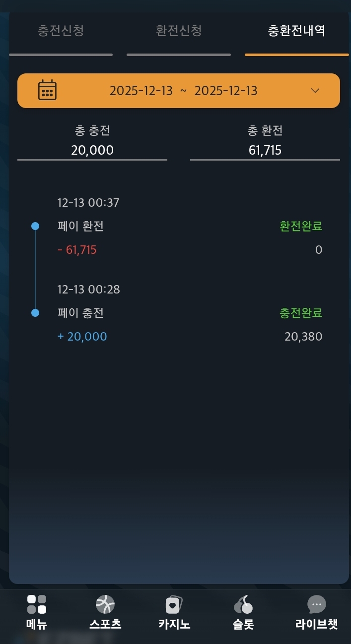Screen dimensions: 351x644
Task: Click the - 61,715 withdrawal amount
Action: (77, 250)
